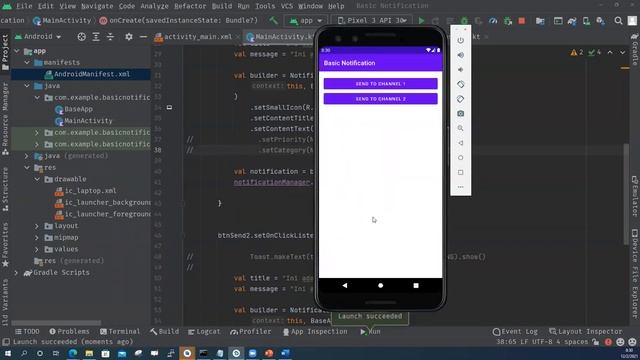
Task: Open the Event Log
Action: coord(516,331)
